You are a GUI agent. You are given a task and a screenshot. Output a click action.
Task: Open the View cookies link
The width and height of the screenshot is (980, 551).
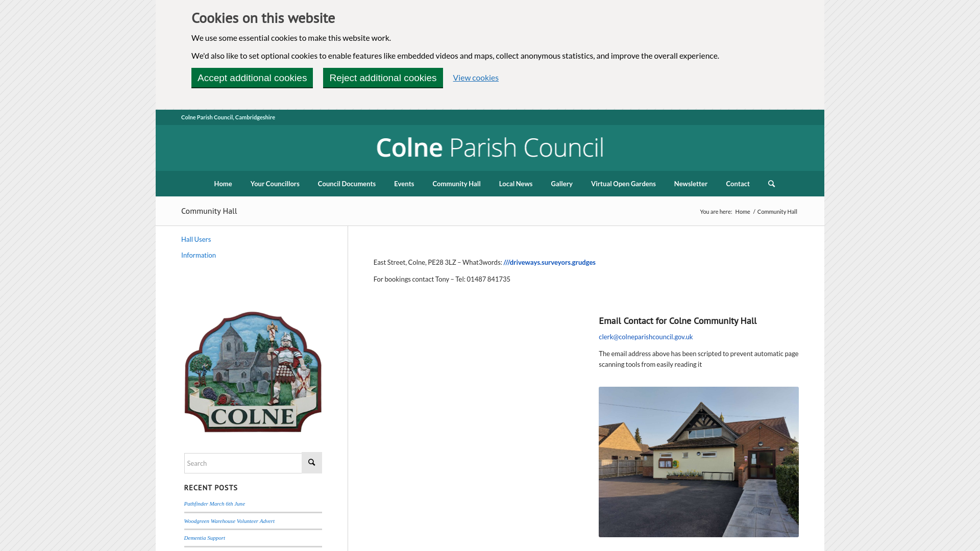point(476,78)
